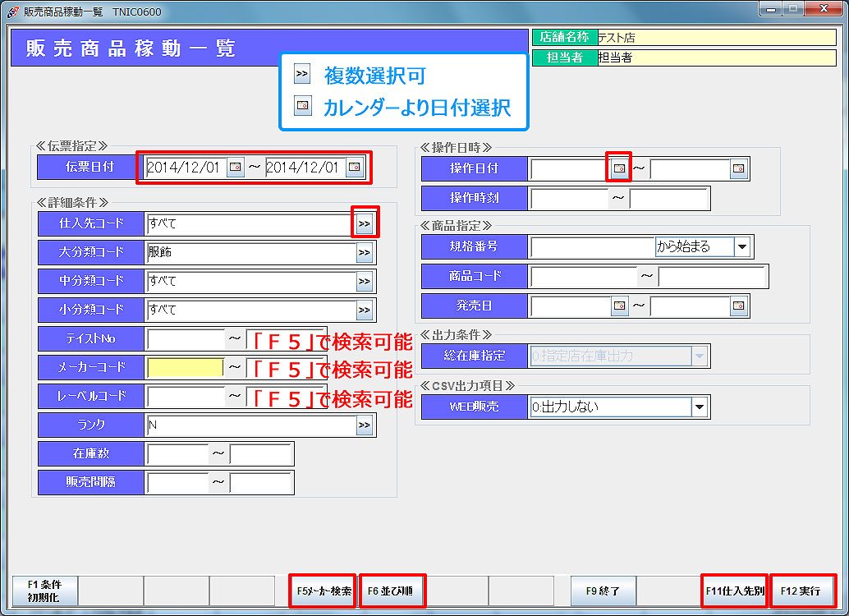Open calendar for 発売日 end date

click(x=739, y=306)
